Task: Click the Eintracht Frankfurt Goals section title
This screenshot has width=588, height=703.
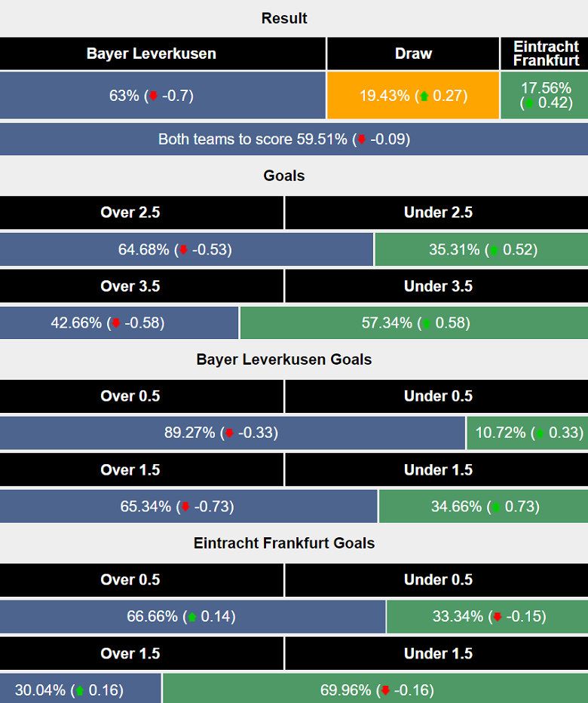Action: 283,543
